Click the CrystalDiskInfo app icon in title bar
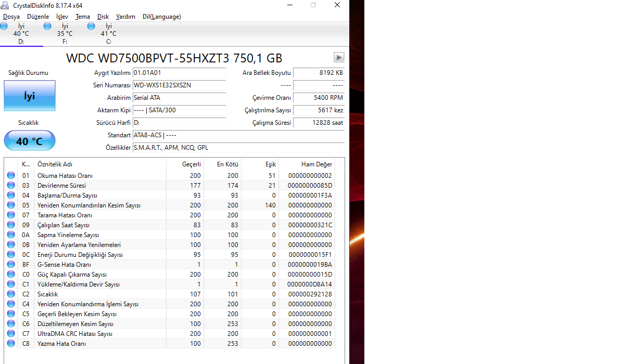 click(x=5, y=5)
